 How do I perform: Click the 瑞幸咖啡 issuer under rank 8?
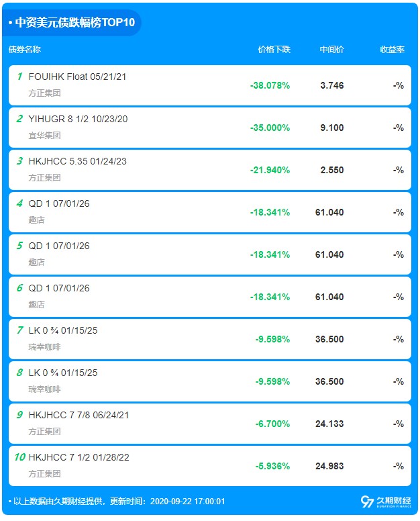tap(44, 389)
